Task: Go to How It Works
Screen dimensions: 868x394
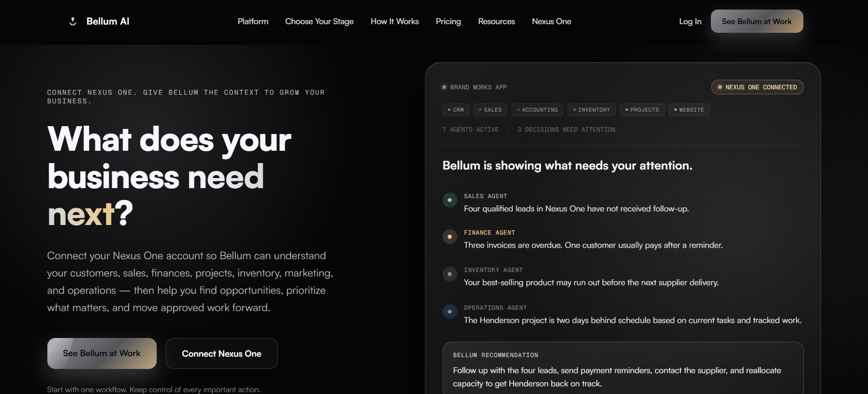Action: 395,21
